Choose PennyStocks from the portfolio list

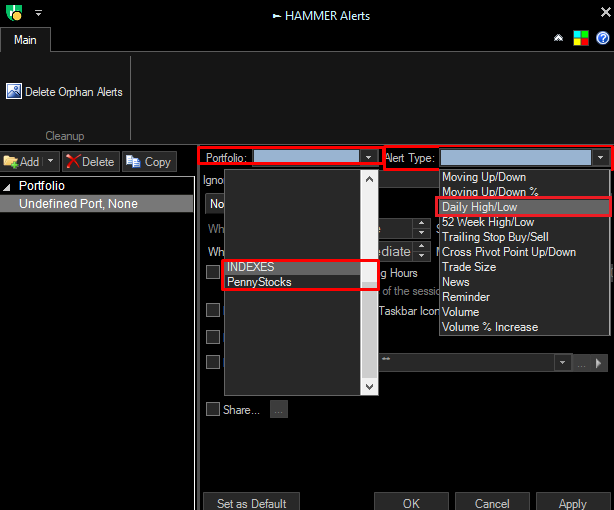(292, 282)
